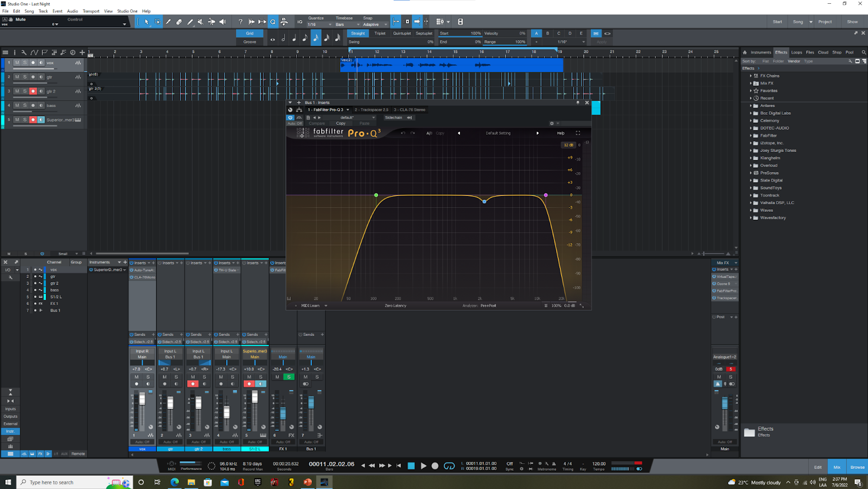Switch to the Loops browser tab
Screen dimensions: 868x489
click(x=796, y=52)
